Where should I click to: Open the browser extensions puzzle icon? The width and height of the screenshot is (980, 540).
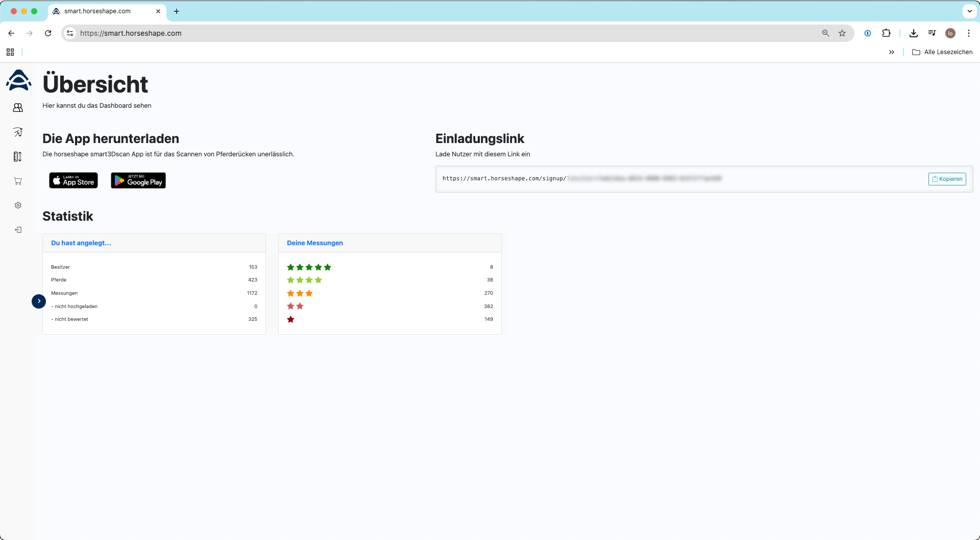coord(887,33)
